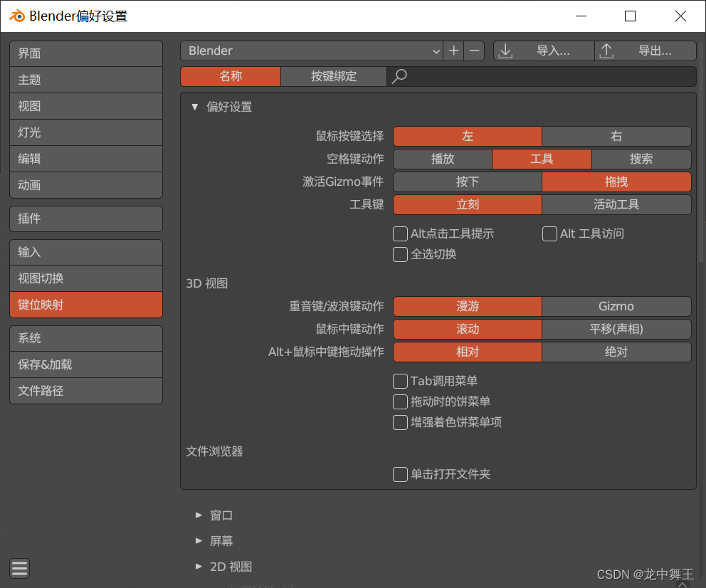This screenshot has width=706, height=588.
Task: Click the Blender logo in title bar
Action: pos(17,16)
